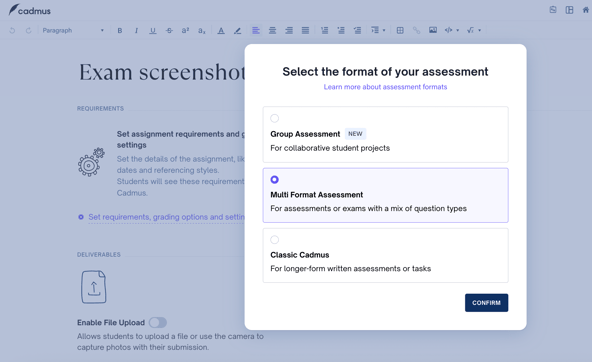Select the Multi Format Assessment radio button

[x=274, y=180]
